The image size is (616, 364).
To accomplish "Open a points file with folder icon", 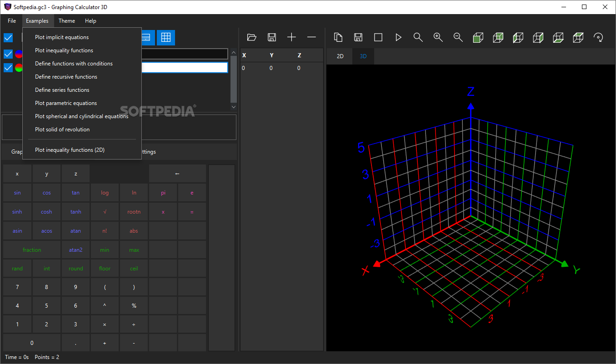I will [x=252, y=37].
